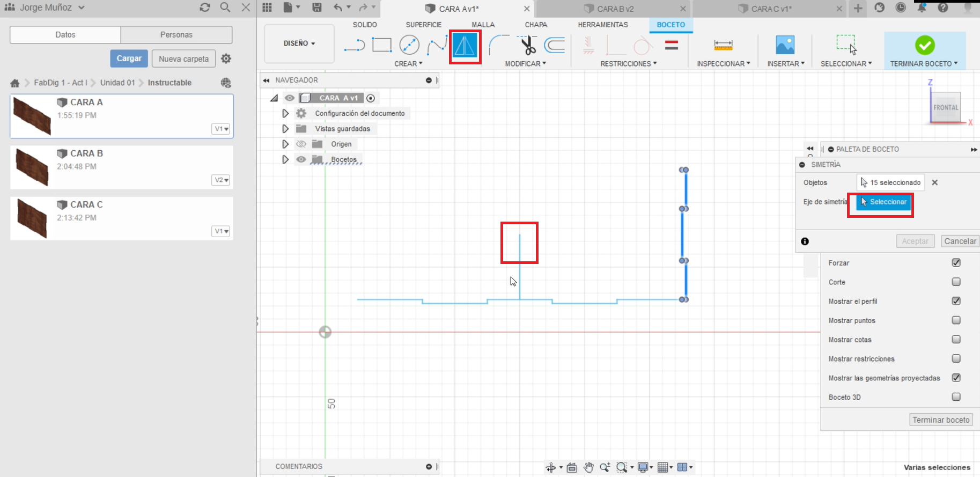Expand the Vistas guardadas node
This screenshot has height=477, width=980.
point(285,129)
